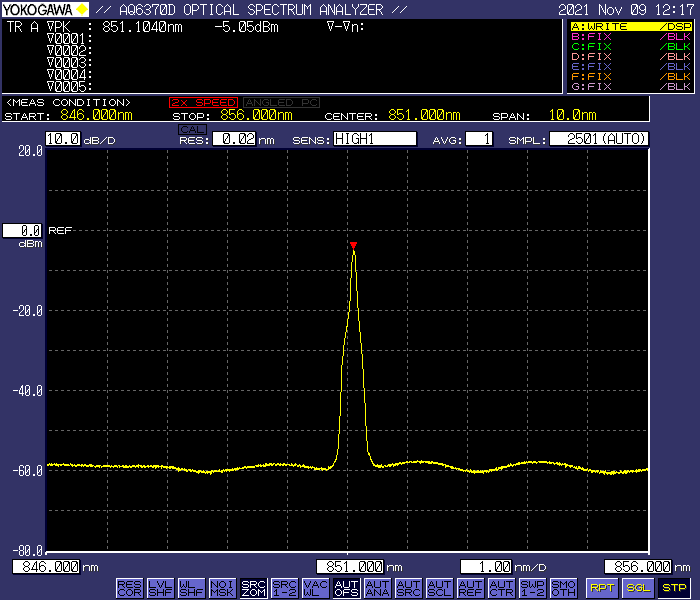Screen dimensions: 700x600
Task: Run a single sweep with SGL
Action: (x=638, y=588)
